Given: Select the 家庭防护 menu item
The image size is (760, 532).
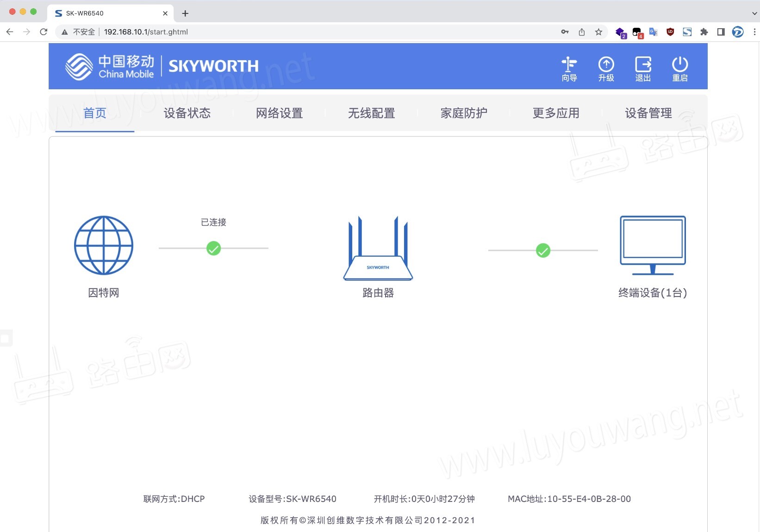Looking at the screenshot, I should click(x=464, y=113).
